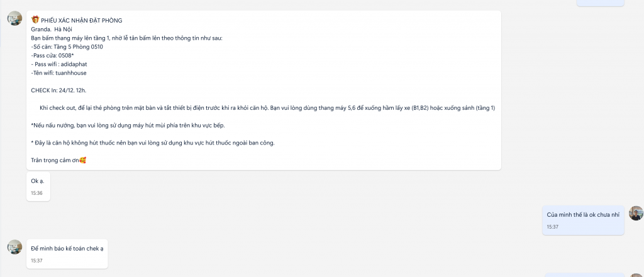The width and height of the screenshot is (644, 277).
Task: Click the 15:37 timestamp on the outgoing message
Action: [x=552, y=227]
